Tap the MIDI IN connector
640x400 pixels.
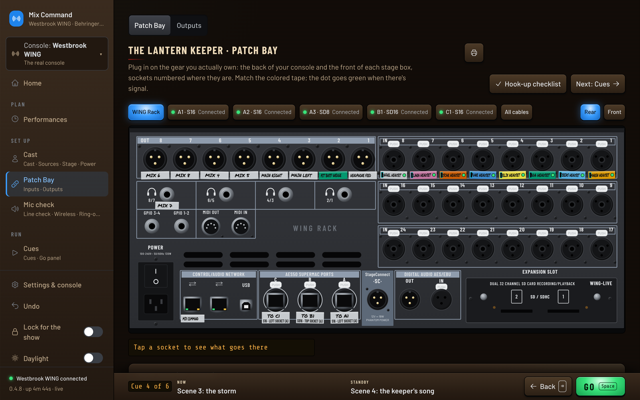coord(240,227)
